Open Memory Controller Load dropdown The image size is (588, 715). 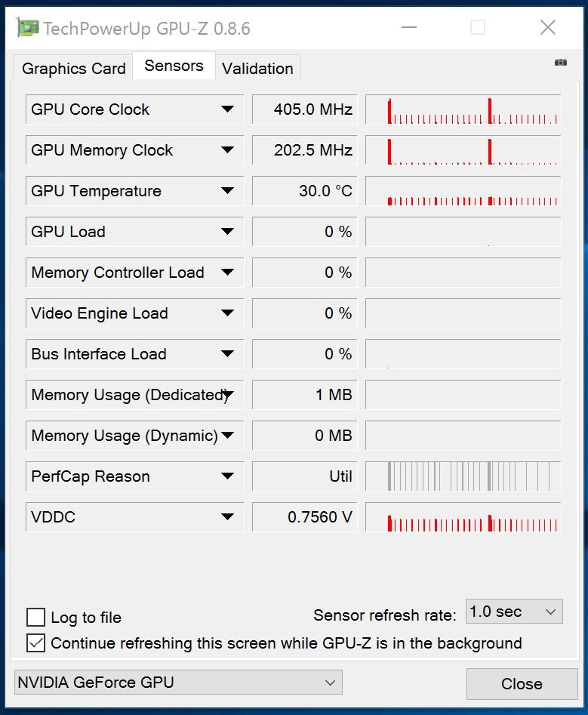(227, 273)
